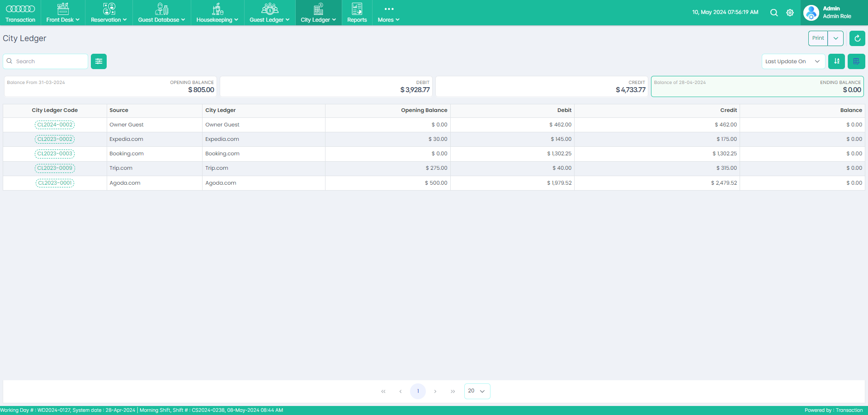
Task: Select the Opening Balance summary card
Action: 110,86
